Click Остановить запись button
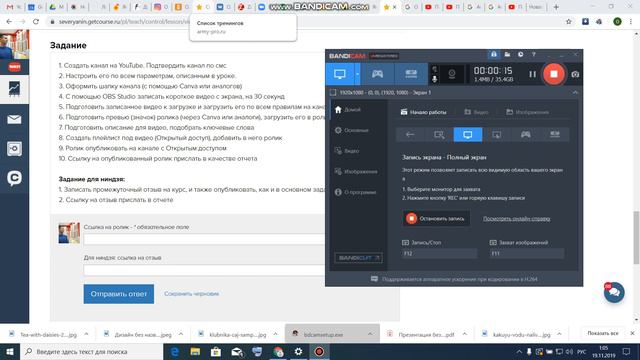 click(x=436, y=218)
